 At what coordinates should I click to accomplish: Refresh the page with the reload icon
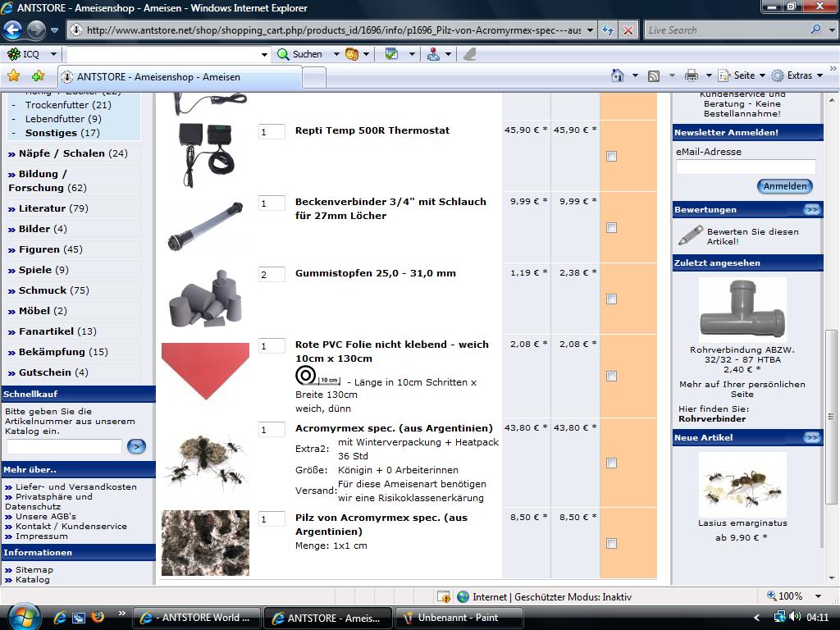(608, 30)
